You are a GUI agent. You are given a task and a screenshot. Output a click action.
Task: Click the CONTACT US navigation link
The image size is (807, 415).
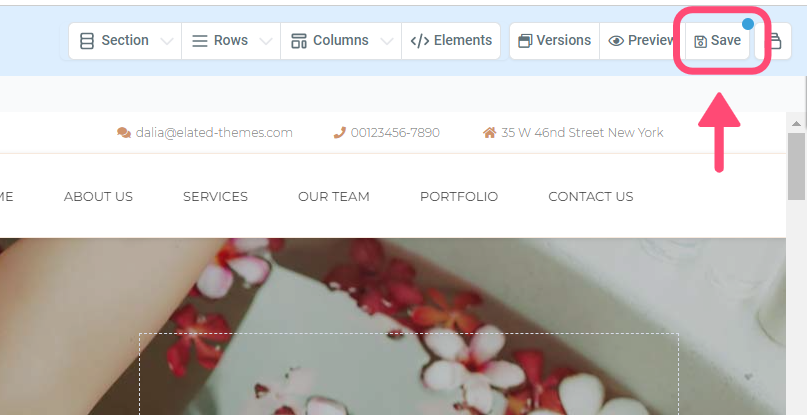pos(590,196)
